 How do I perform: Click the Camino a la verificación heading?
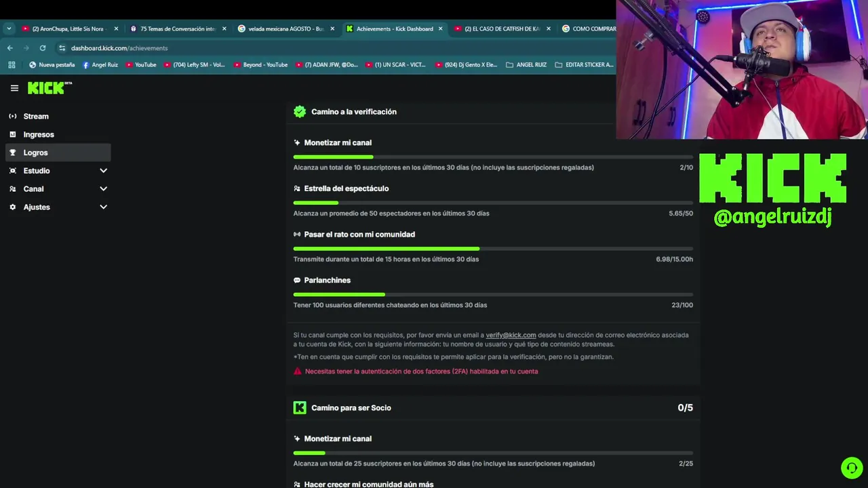[x=354, y=112]
